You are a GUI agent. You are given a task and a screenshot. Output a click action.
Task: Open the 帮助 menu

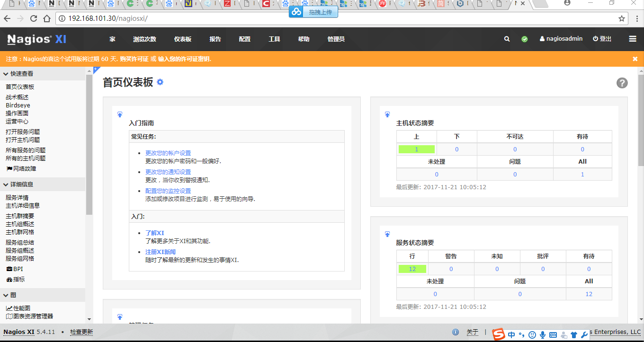[304, 39]
